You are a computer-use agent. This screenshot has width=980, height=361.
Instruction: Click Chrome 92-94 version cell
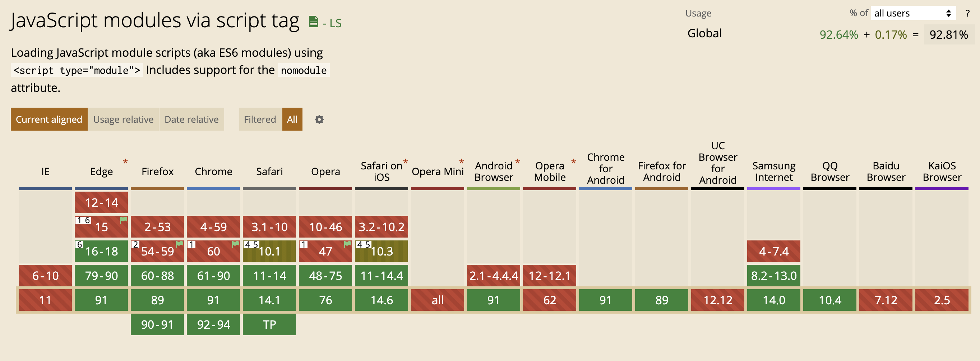213,324
